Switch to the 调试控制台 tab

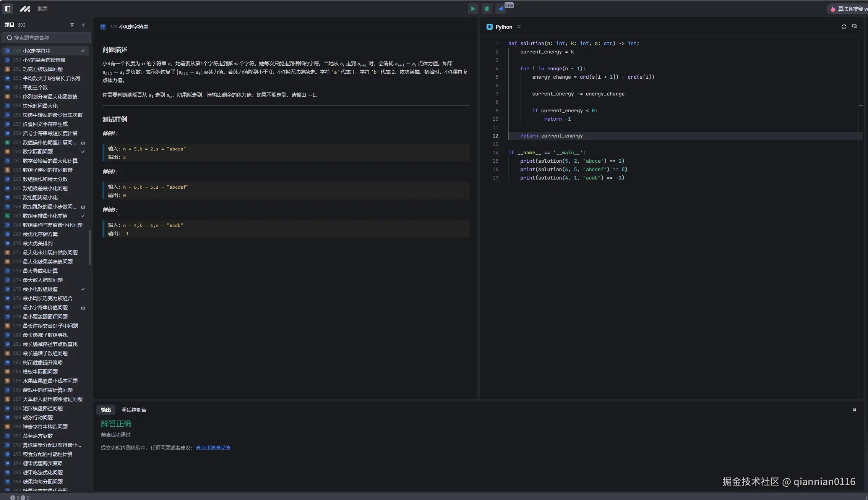[x=134, y=410]
